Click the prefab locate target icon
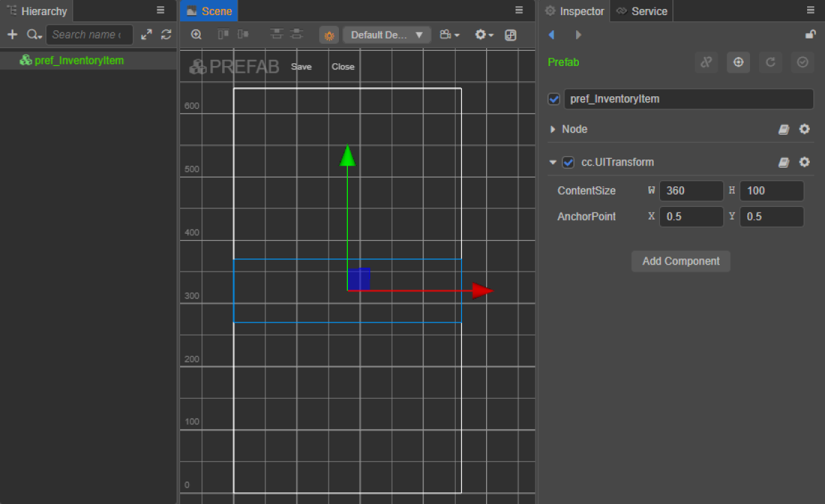This screenshot has width=825, height=504. (738, 63)
